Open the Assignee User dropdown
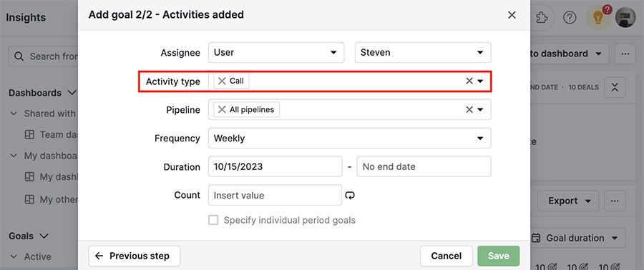This screenshot has height=270, width=644. (276, 52)
